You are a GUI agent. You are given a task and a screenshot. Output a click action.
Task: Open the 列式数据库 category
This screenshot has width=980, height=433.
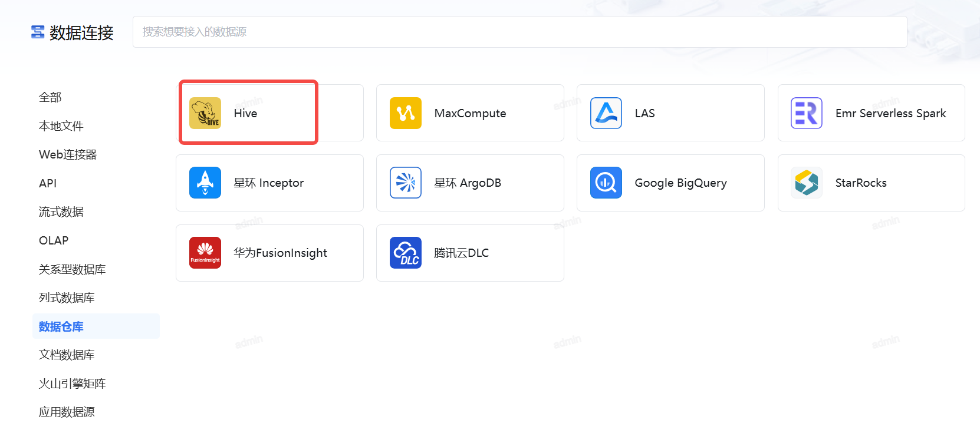pyautogui.click(x=67, y=298)
